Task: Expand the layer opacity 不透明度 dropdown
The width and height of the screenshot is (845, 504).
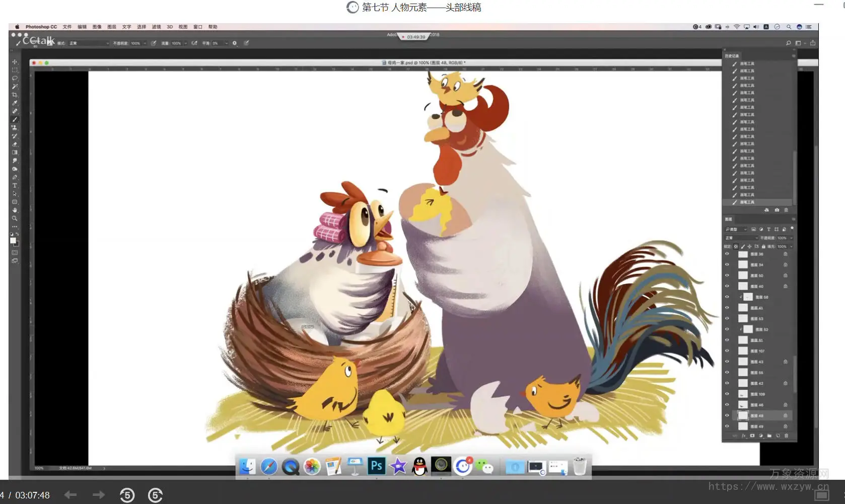Action: (791, 238)
